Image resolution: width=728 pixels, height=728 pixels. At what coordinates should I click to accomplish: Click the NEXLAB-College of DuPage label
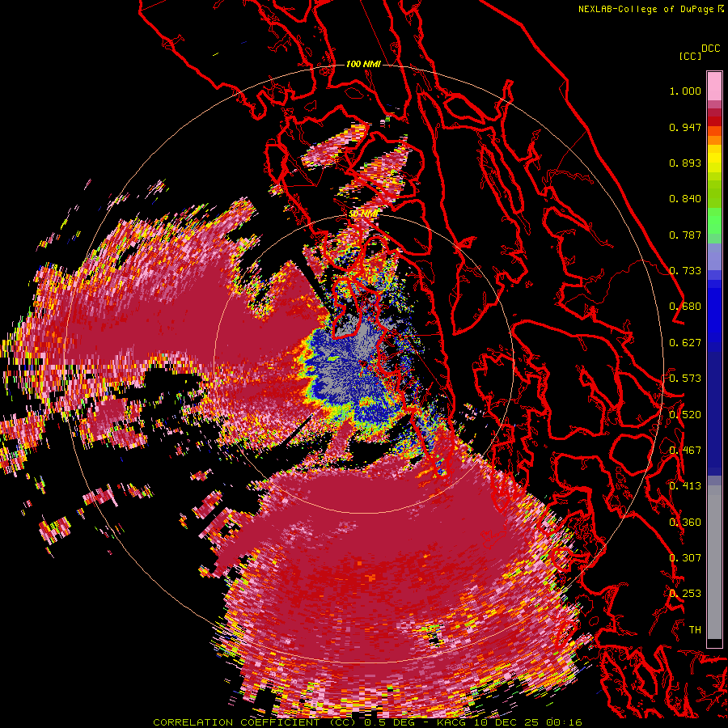pyautogui.click(x=645, y=9)
